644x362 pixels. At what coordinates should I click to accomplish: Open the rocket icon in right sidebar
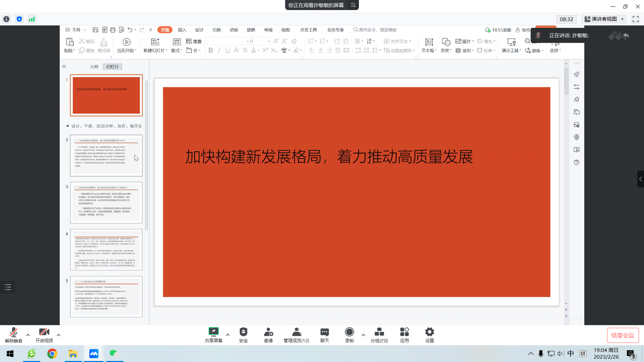point(577,74)
